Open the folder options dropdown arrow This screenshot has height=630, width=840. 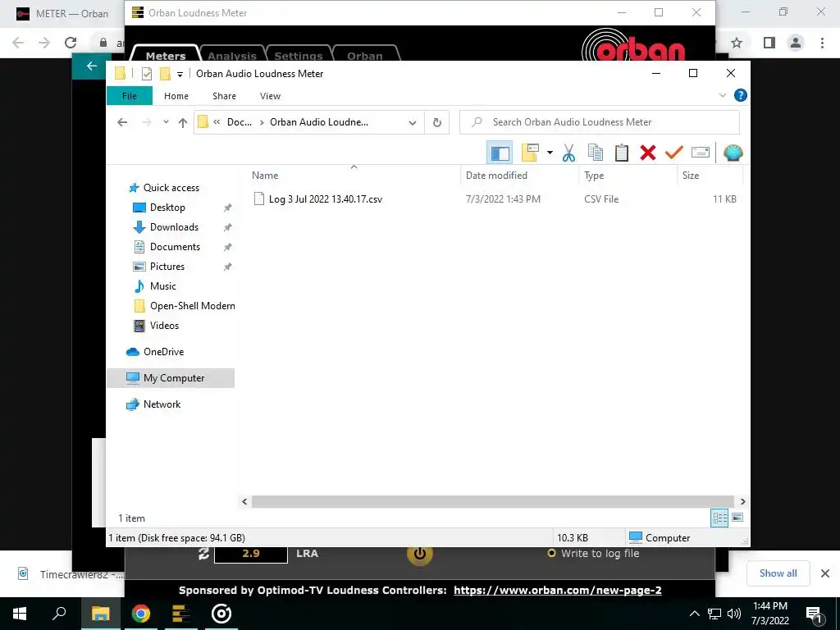click(x=550, y=153)
